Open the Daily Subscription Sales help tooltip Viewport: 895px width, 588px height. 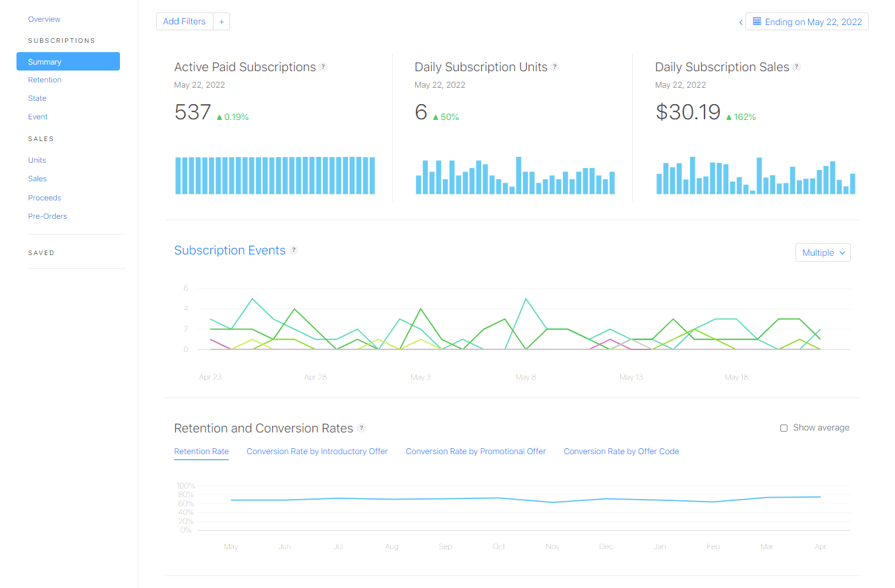point(797,66)
